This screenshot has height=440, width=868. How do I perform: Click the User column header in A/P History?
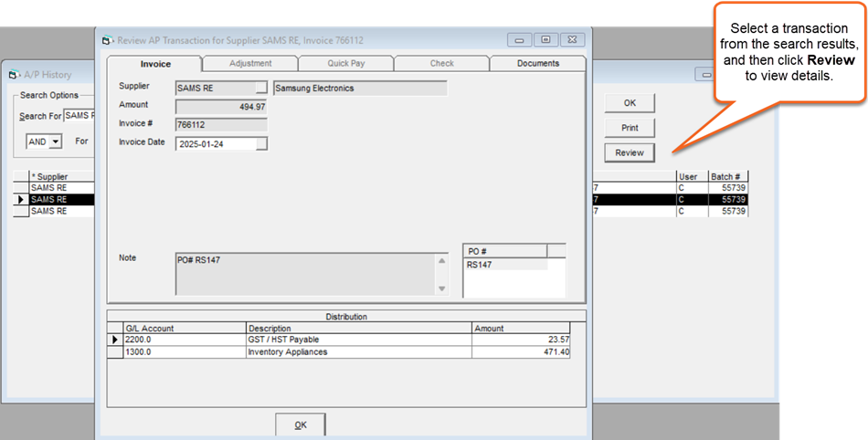point(692,176)
